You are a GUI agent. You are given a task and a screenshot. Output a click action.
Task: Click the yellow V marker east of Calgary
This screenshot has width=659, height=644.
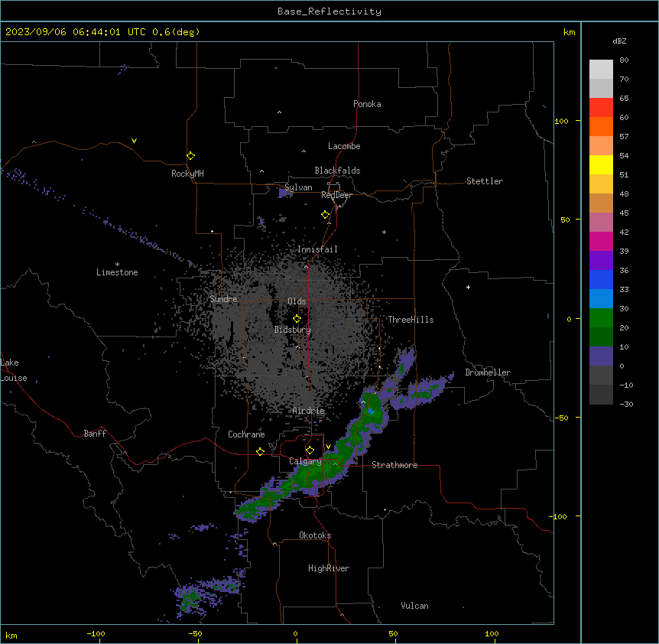coord(328,447)
